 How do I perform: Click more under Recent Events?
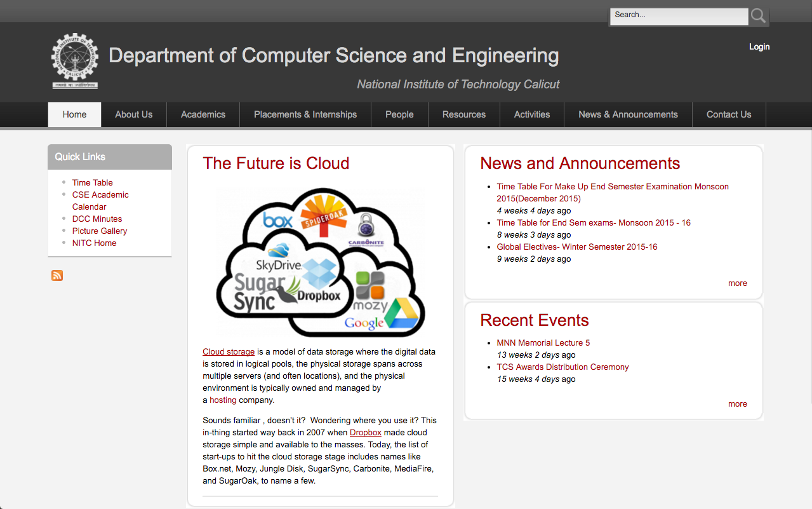[x=738, y=404]
